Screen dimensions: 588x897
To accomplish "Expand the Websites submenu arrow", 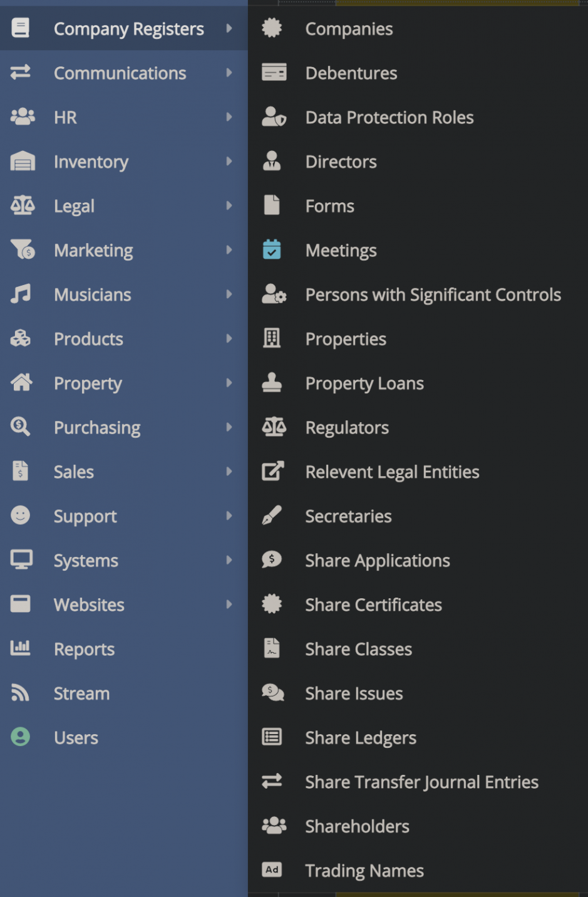I will 229,604.
